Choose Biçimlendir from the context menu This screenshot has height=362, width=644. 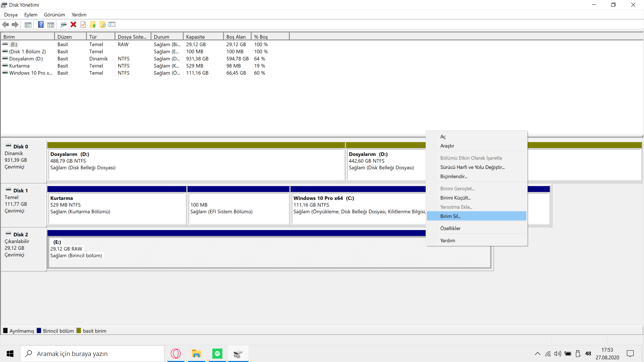coord(453,176)
